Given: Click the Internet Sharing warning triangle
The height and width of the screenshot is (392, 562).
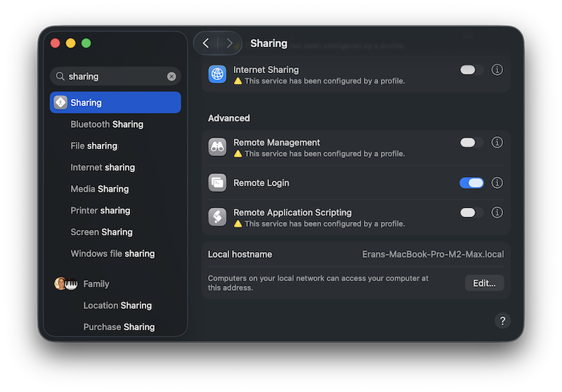Looking at the screenshot, I should (237, 81).
